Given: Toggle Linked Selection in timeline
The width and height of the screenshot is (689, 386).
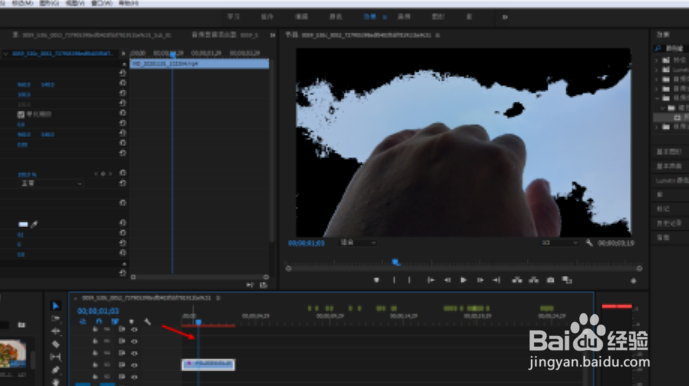Looking at the screenshot, I should [115, 322].
